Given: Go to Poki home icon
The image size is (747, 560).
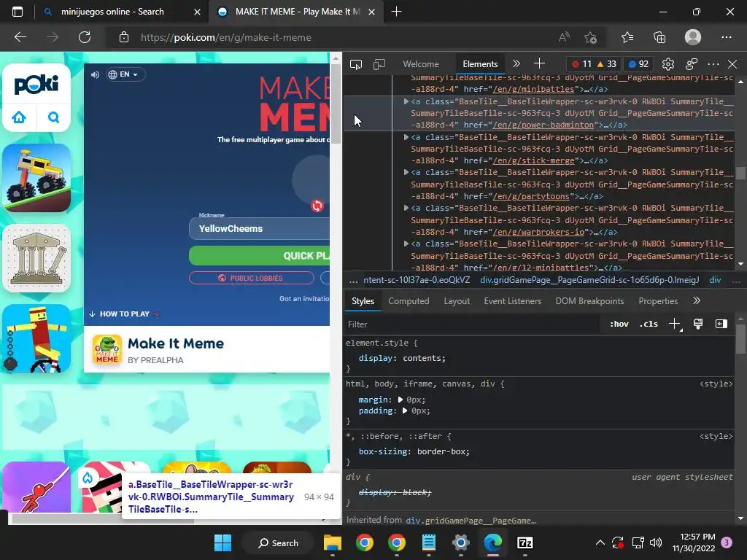Looking at the screenshot, I should [x=19, y=117].
